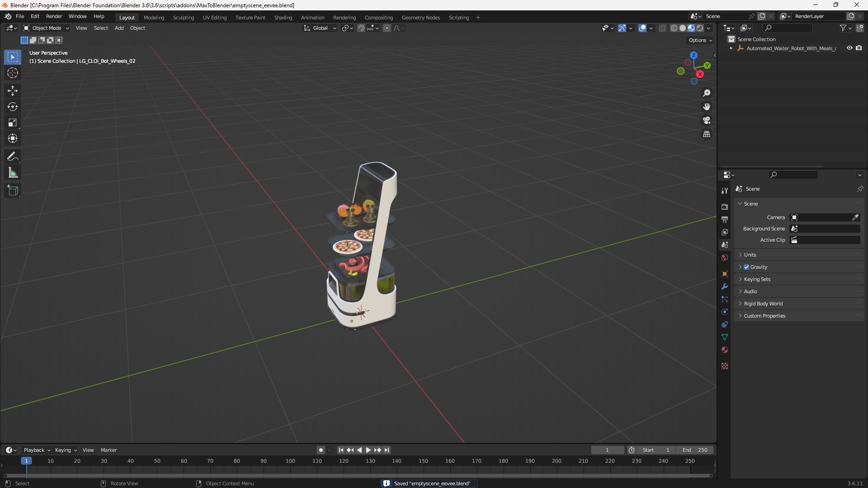Activate the Rotate tool
Screen dimensions: 868x488
click(13, 107)
